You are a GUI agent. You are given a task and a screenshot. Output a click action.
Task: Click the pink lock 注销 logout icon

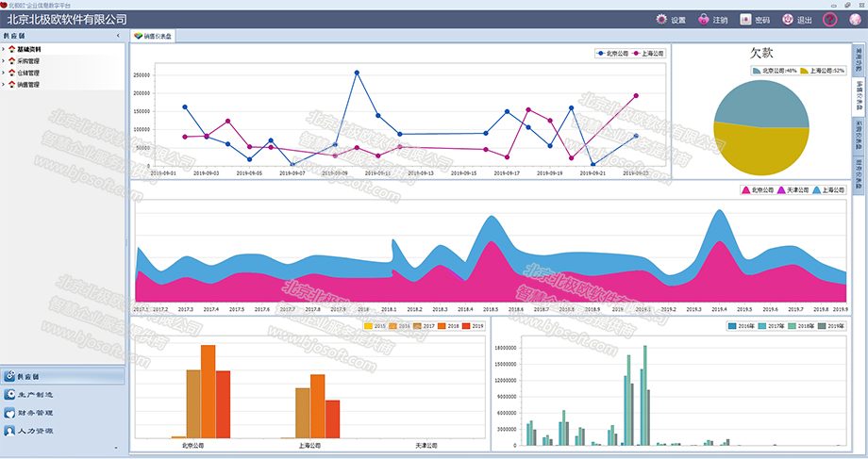click(x=704, y=20)
